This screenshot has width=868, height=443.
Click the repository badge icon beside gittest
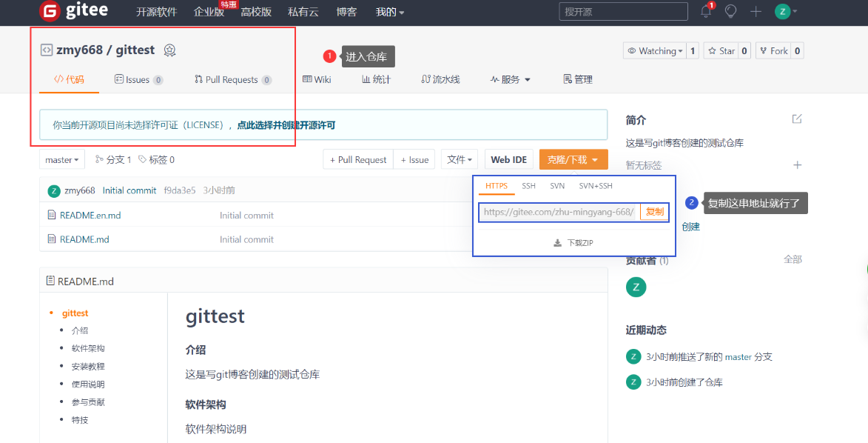click(x=170, y=50)
